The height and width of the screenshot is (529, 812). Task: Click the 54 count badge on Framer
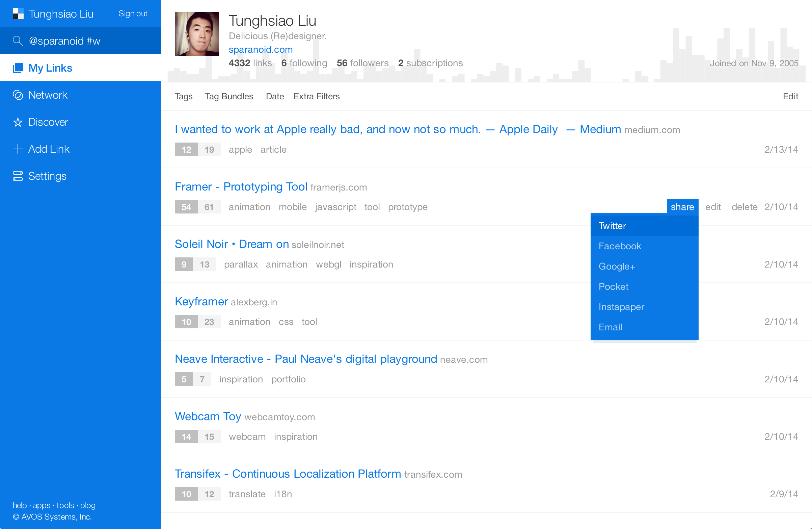(x=186, y=207)
